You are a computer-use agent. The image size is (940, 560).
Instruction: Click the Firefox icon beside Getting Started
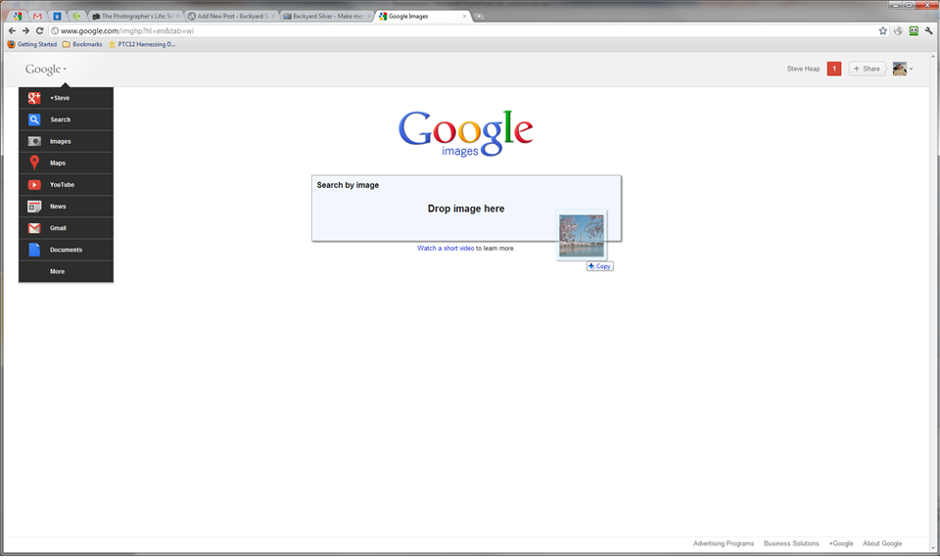point(11,44)
